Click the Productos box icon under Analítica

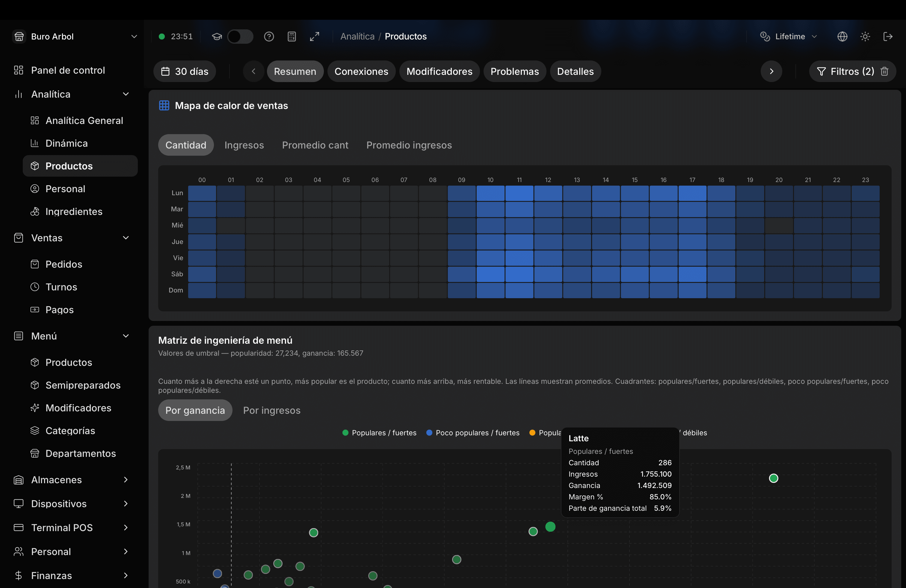35,166
